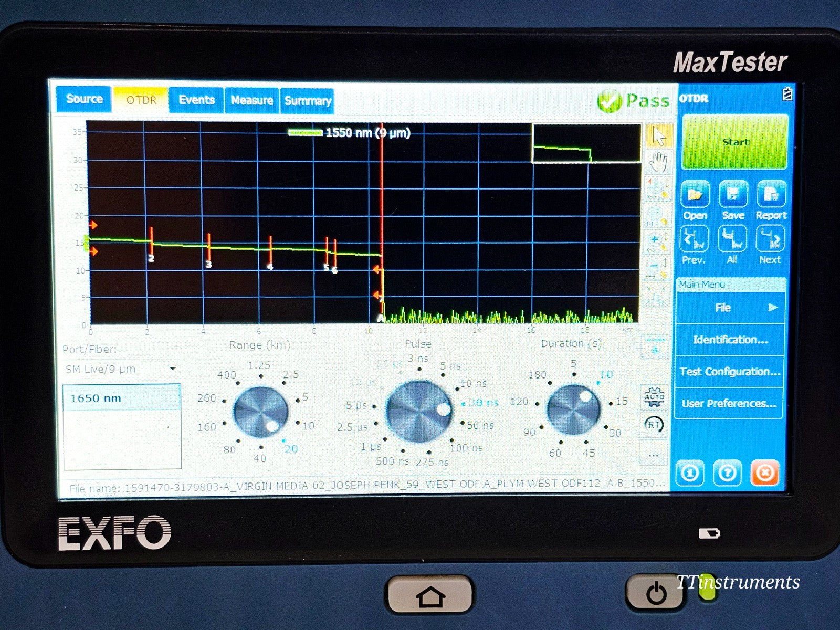Image resolution: width=840 pixels, height=630 pixels.
Task: Set Range dial to 1.25 km
Action: click(x=259, y=366)
